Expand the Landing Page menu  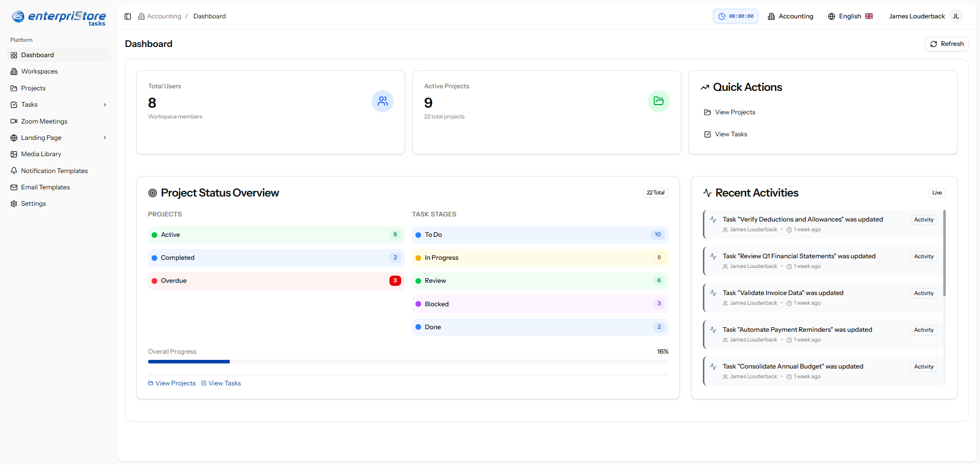[x=105, y=138]
